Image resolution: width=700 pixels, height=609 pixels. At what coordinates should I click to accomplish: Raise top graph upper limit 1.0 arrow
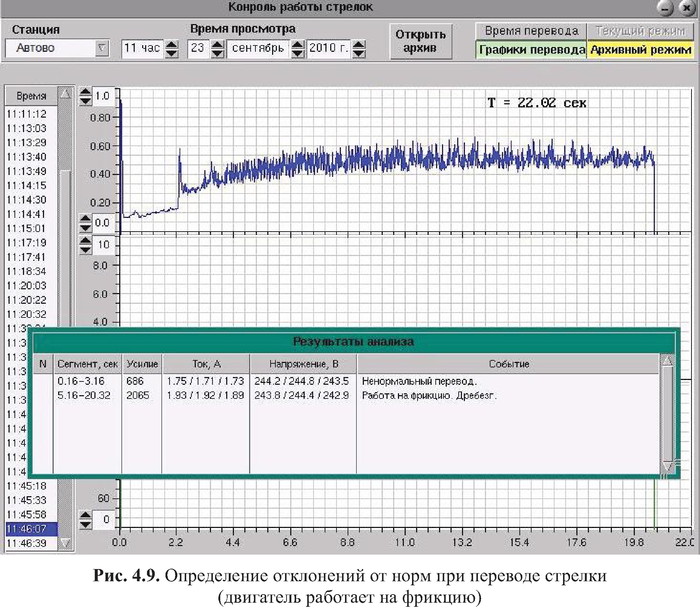point(86,92)
